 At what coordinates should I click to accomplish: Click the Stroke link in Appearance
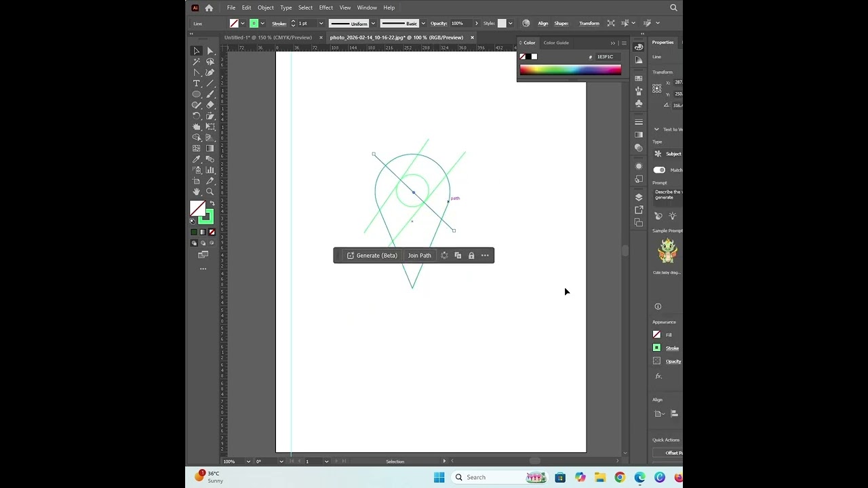(x=672, y=348)
